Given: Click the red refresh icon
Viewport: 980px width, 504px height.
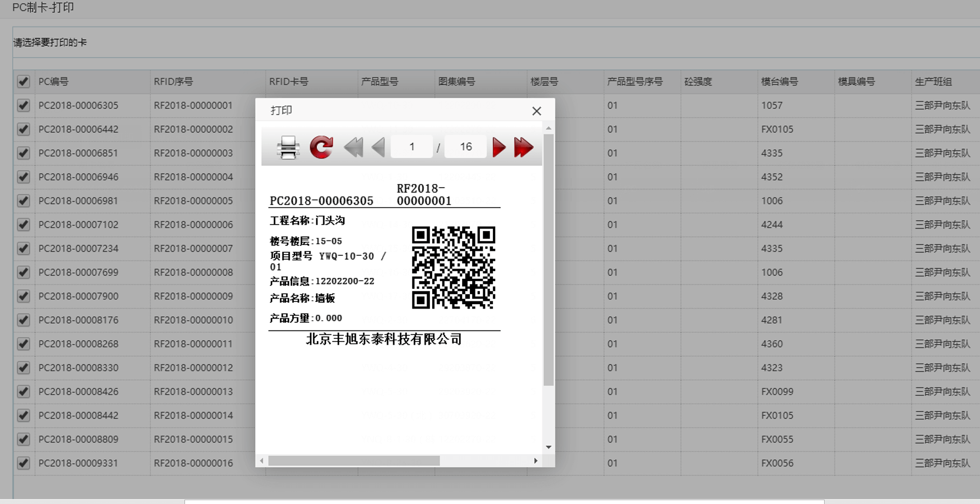Looking at the screenshot, I should tap(321, 147).
